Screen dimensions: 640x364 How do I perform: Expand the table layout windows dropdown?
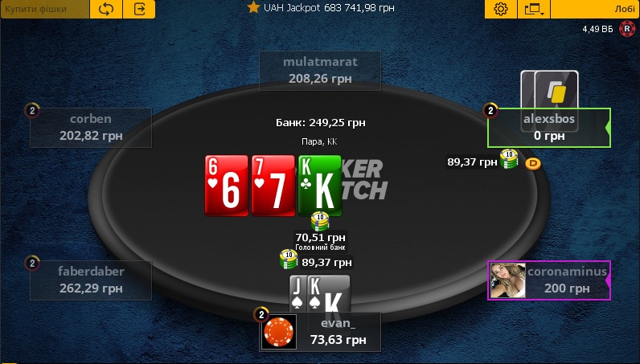click(x=534, y=9)
